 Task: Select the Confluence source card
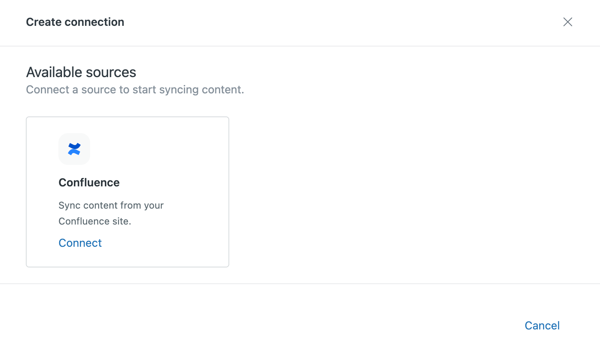[x=127, y=192]
